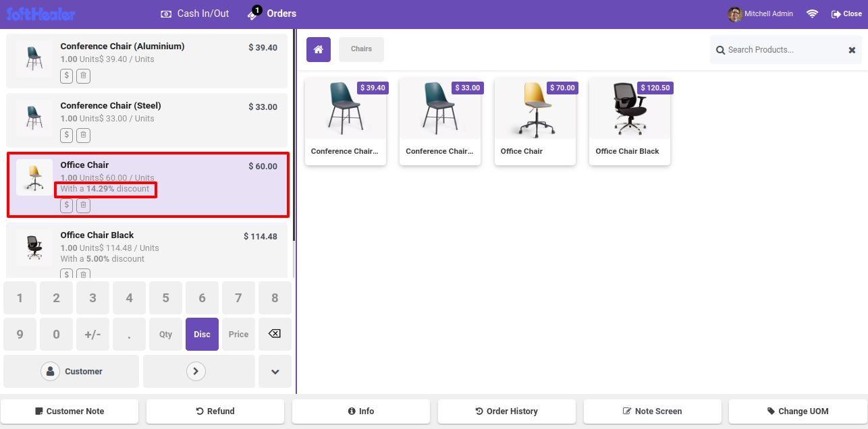Delete the Office Chair order line
The height and width of the screenshot is (429, 868).
pos(83,206)
